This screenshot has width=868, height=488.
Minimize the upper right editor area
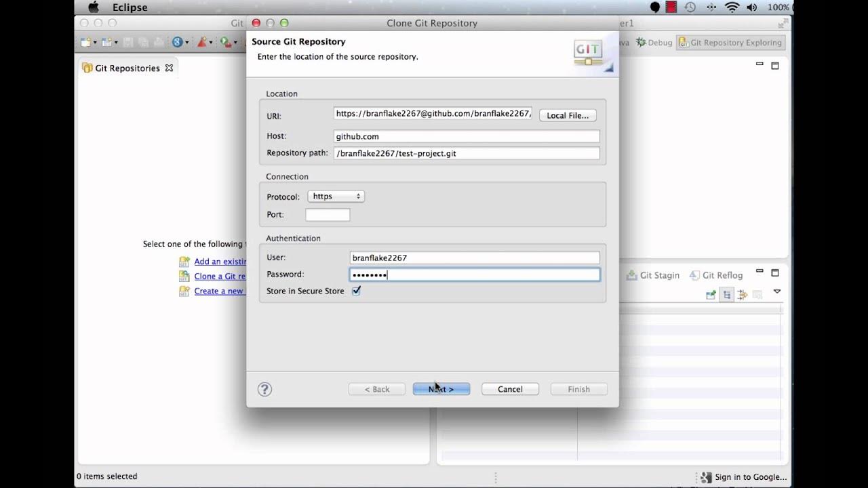pyautogui.click(x=759, y=64)
